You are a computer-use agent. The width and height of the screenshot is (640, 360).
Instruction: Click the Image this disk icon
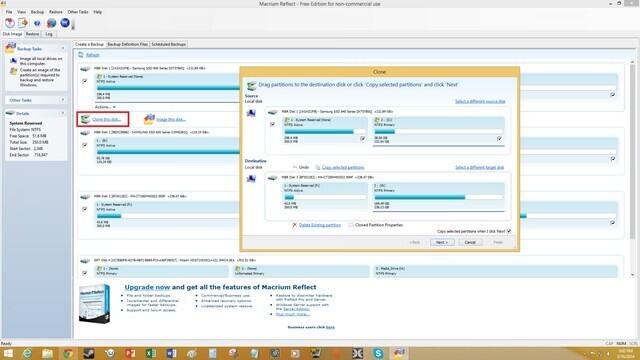(x=149, y=119)
